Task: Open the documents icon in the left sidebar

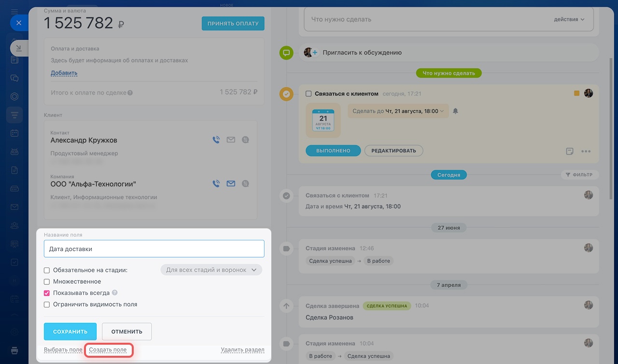Action: click(x=14, y=170)
